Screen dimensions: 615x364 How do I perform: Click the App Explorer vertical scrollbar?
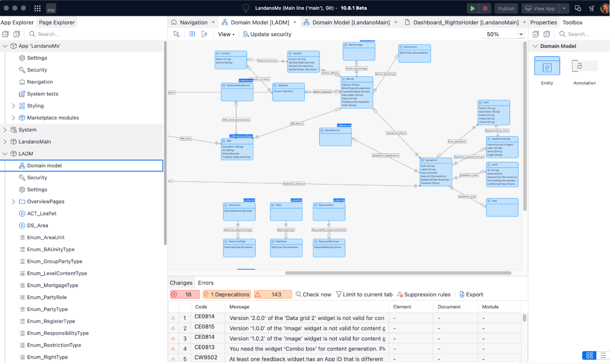pos(165,143)
